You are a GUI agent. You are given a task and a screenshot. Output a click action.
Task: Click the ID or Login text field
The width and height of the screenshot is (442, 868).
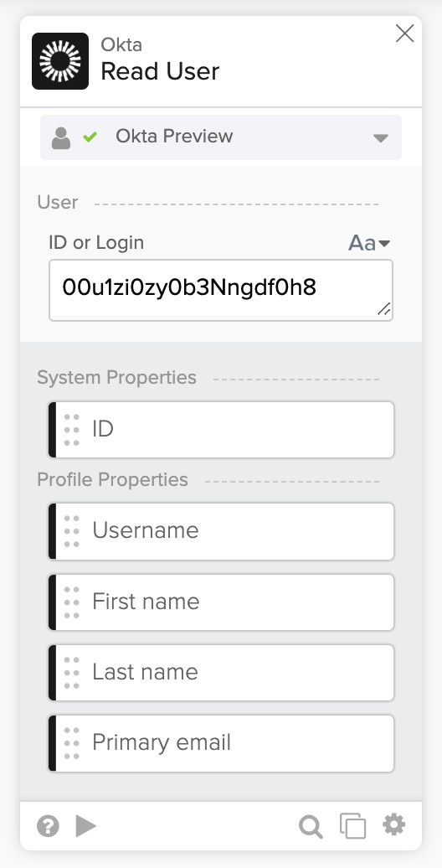tap(221, 290)
